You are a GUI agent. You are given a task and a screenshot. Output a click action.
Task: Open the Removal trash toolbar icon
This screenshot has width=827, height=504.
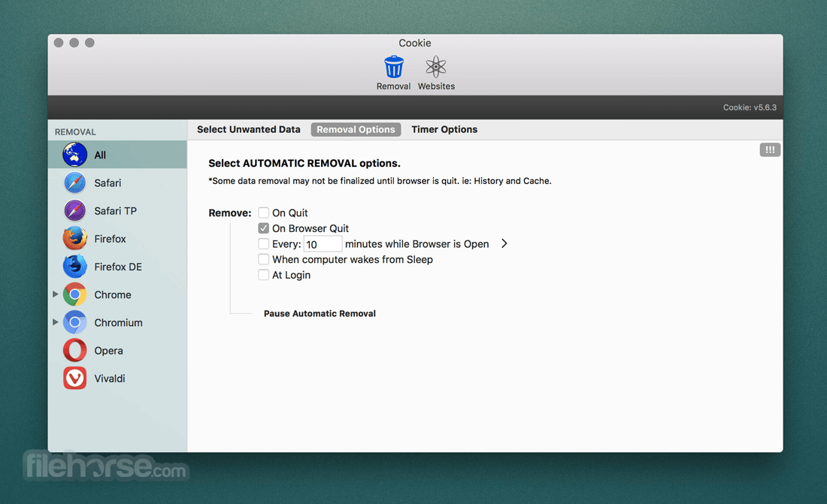click(x=393, y=68)
